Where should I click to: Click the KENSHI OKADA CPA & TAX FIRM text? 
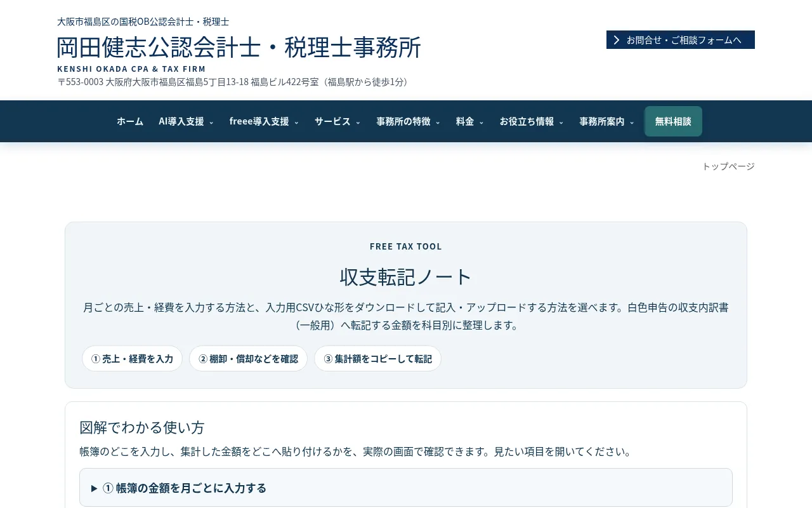click(x=131, y=69)
